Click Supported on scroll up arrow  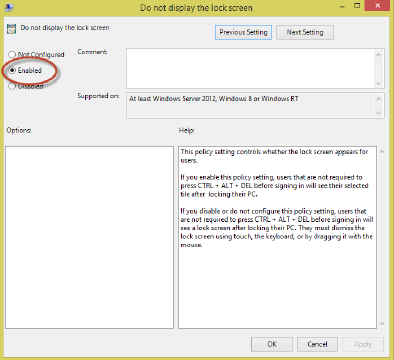coord(378,99)
